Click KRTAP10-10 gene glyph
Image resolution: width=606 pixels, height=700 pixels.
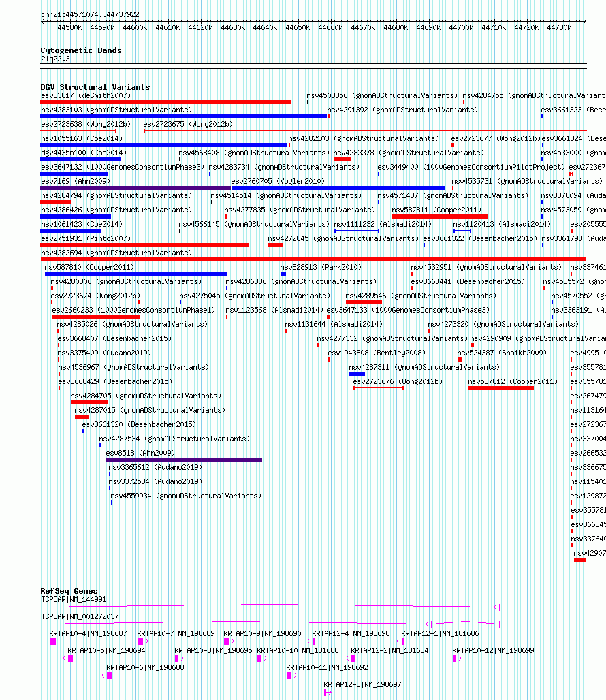pos(262,658)
